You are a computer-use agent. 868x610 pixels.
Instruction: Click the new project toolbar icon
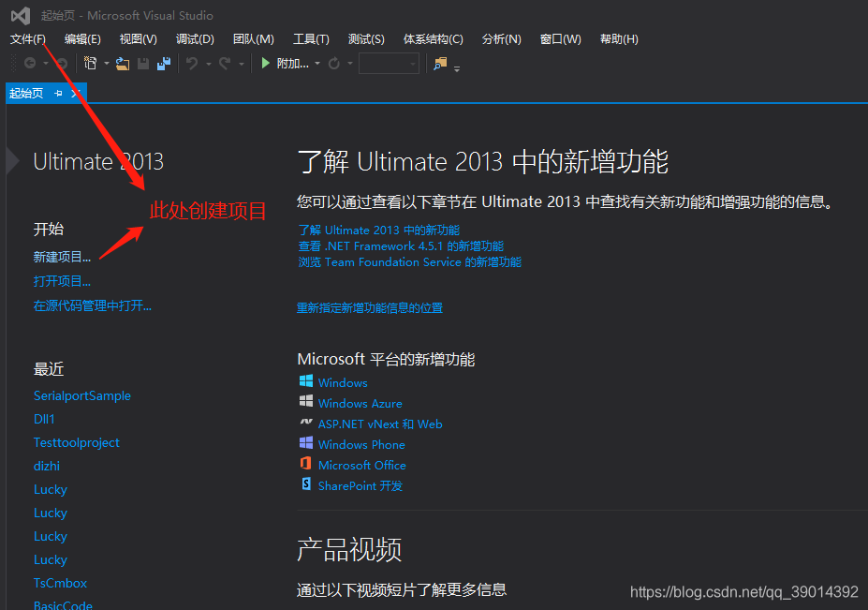[x=90, y=63]
